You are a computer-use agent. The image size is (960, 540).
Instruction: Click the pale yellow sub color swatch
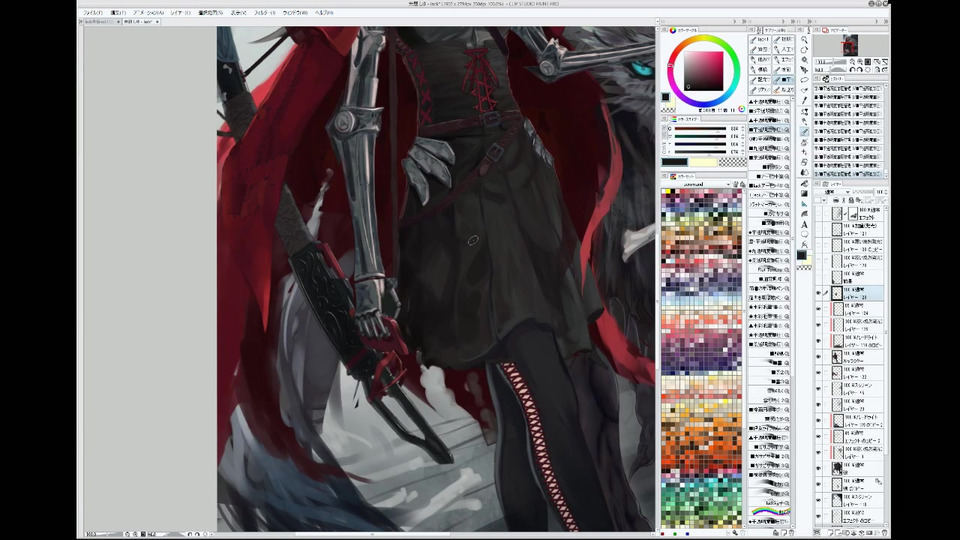click(703, 162)
